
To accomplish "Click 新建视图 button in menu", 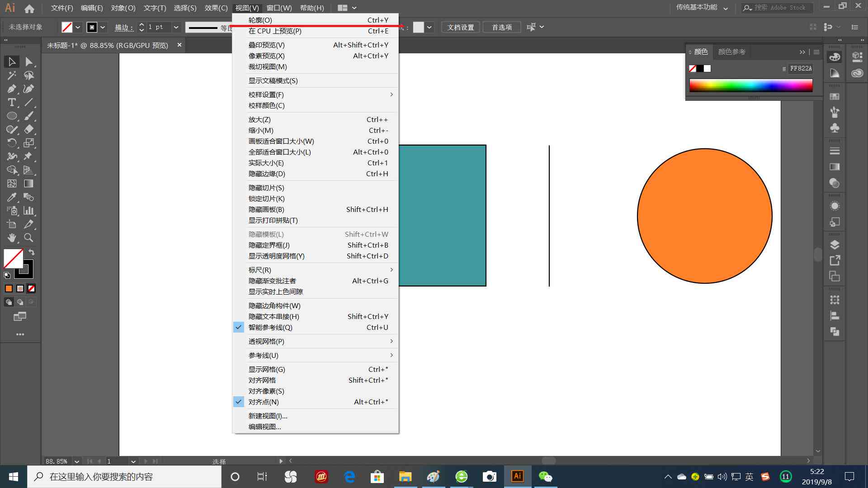I will pyautogui.click(x=267, y=415).
